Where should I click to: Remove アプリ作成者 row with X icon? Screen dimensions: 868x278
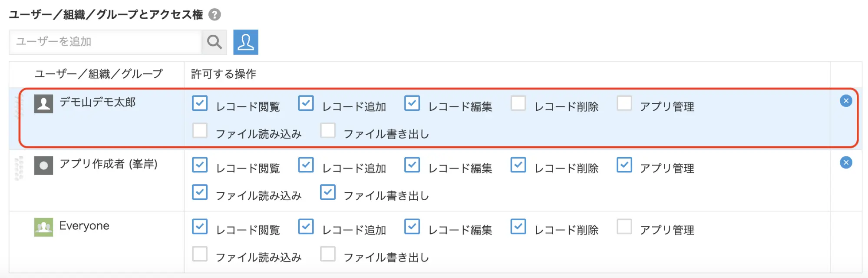tap(846, 162)
